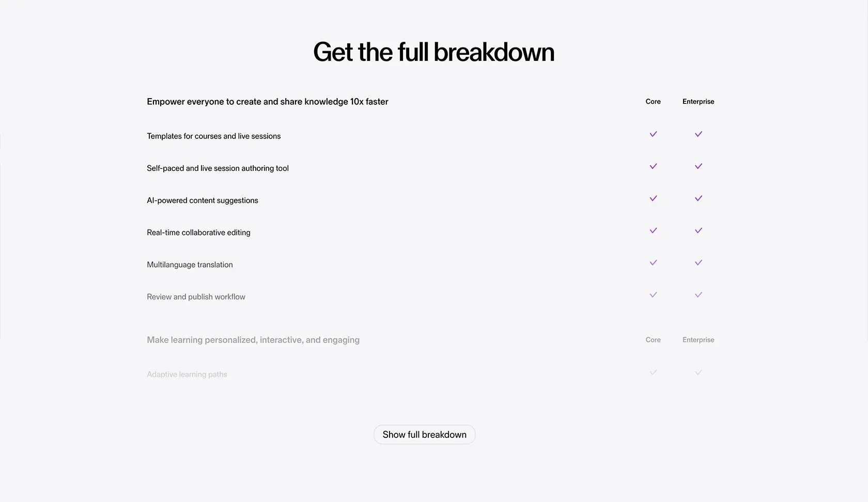The image size is (868, 502).
Task: Click Enterprise checkmark for Multilanguage translation
Action: (x=699, y=263)
